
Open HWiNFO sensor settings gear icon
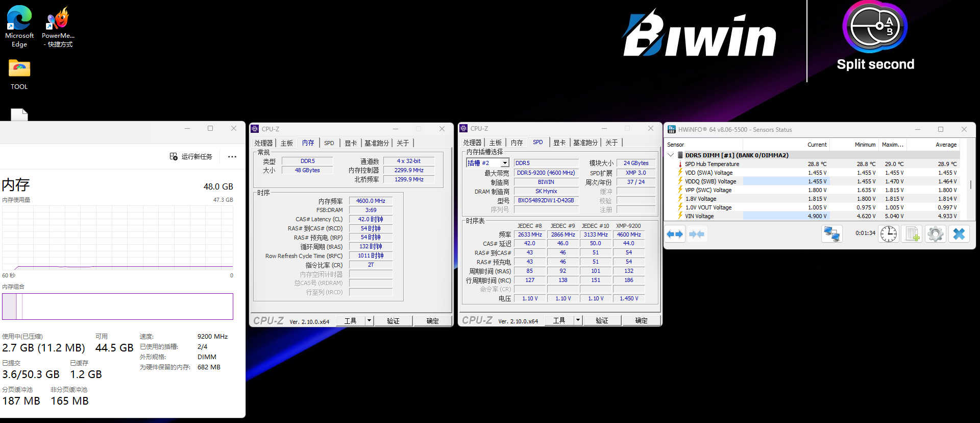pyautogui.click(x=936, y=234)
